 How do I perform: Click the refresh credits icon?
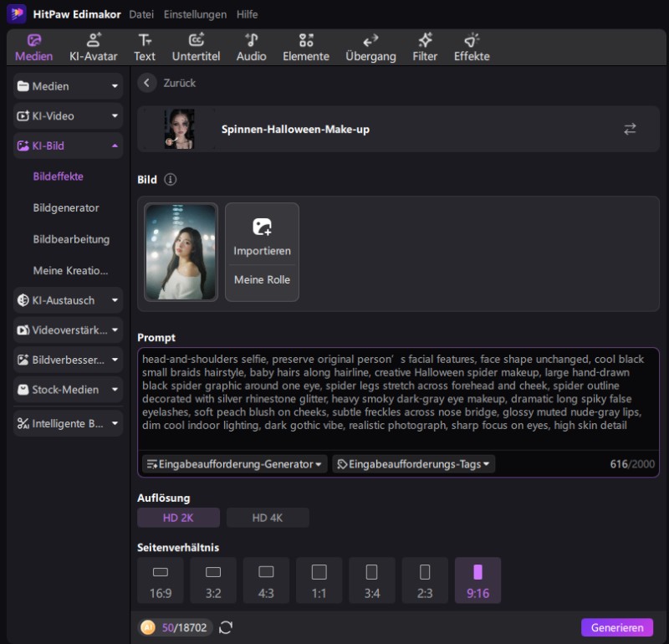[x=226, y=627]
